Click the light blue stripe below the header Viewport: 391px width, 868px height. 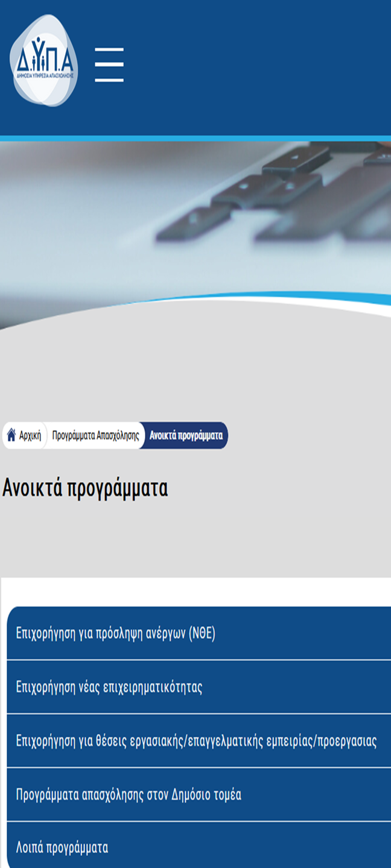tap(195, 139)
